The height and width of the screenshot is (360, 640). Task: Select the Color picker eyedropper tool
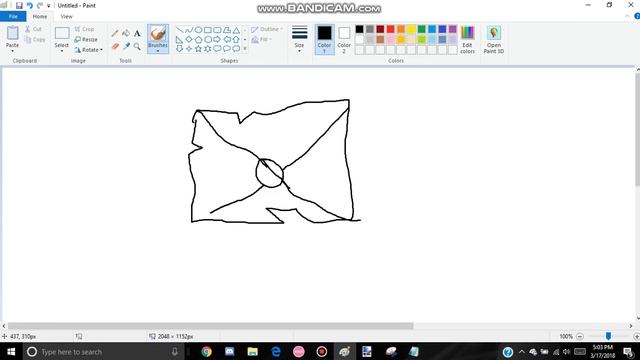(126, 47)
